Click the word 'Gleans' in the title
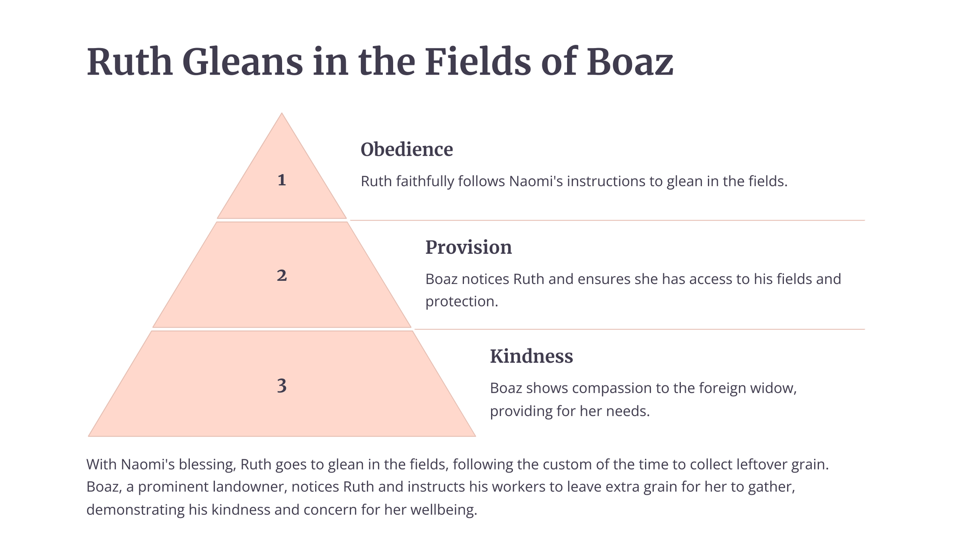The height and width of the screenshot is (560, 955). point(242,62)
